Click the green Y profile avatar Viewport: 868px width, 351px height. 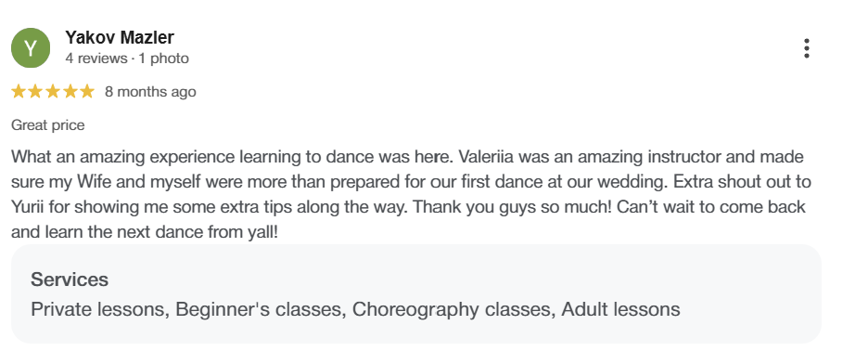click(x=31, y=48)
